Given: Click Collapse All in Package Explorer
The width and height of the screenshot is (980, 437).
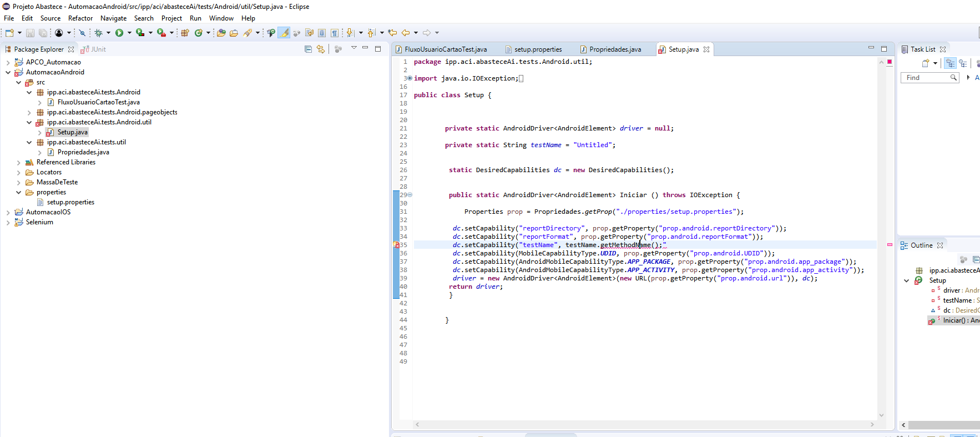Looking at the screenshot, I should pyautogui.click(x=308, y=49).
